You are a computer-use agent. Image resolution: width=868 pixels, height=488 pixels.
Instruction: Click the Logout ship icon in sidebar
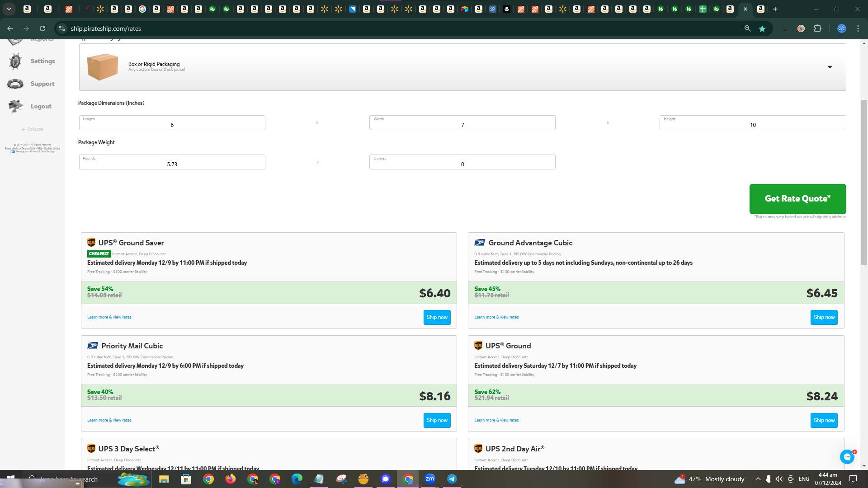click(x=15, y=107)
